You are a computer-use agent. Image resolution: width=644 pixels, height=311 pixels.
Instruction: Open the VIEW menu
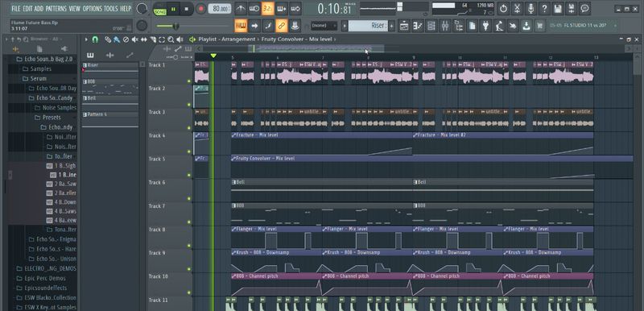tap(74, 8)
